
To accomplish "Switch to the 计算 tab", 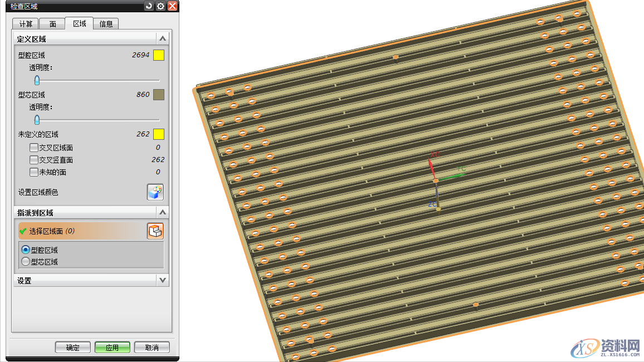I will [x=26, y=24].
